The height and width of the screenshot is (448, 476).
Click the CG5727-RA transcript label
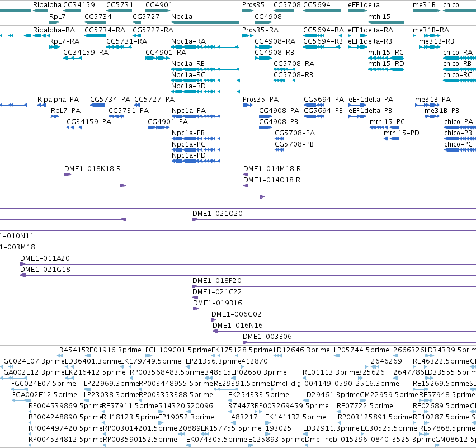153,30
